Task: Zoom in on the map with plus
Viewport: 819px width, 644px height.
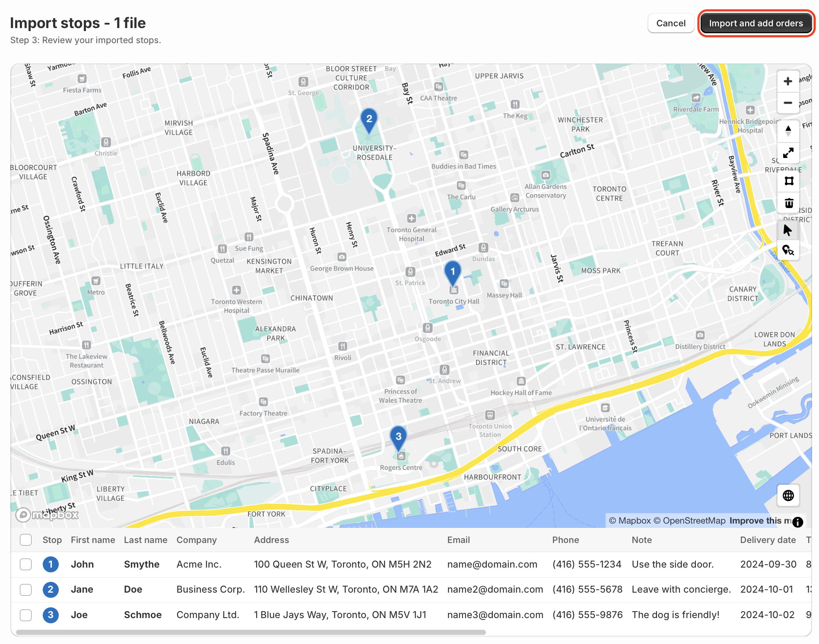Action: tap(788, 81)
